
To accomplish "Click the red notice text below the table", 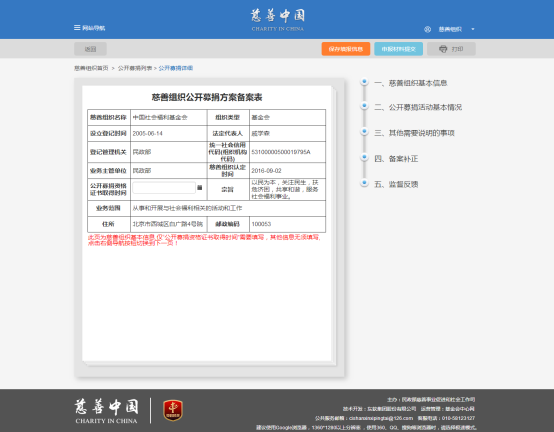I will [205, 240].
